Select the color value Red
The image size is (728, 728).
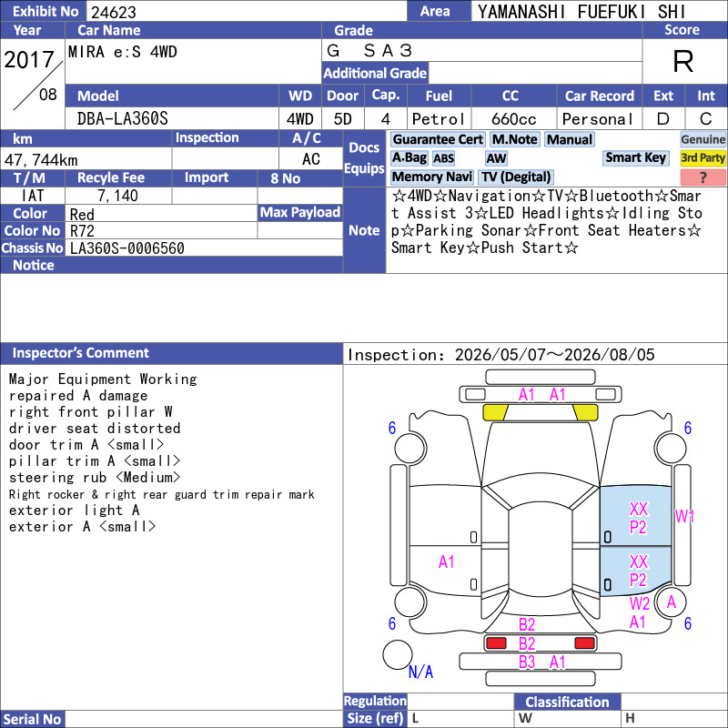coord(82,214)
